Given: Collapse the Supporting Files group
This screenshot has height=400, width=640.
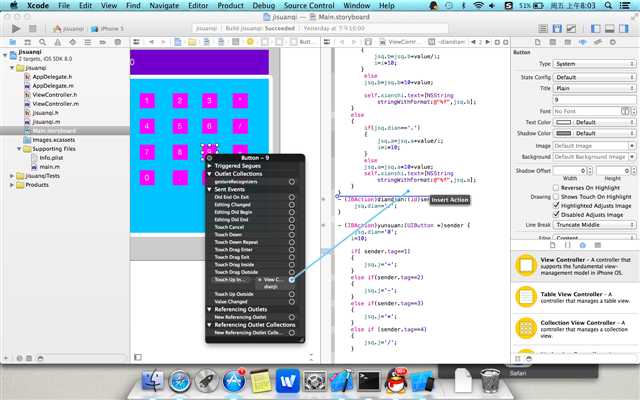Looking at the screenshot, I should point(19,149).
